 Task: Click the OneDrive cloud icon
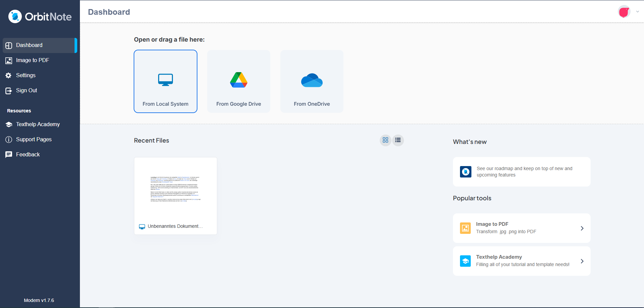click(x=311, y=81)
